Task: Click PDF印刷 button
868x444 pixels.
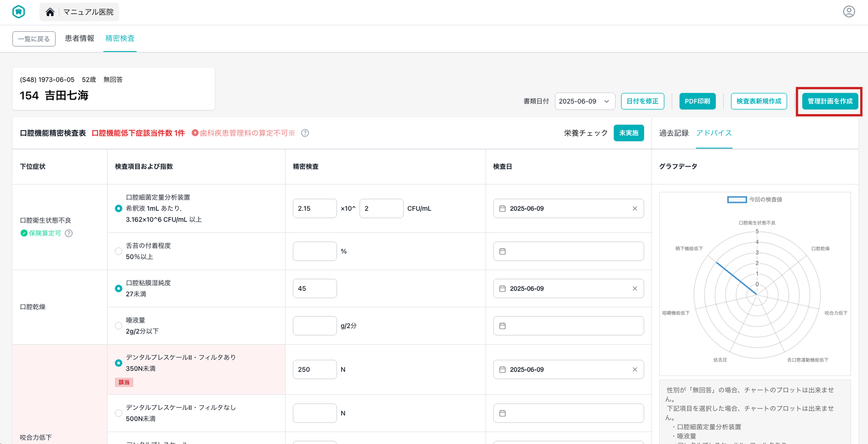Action: coord(697,101)
